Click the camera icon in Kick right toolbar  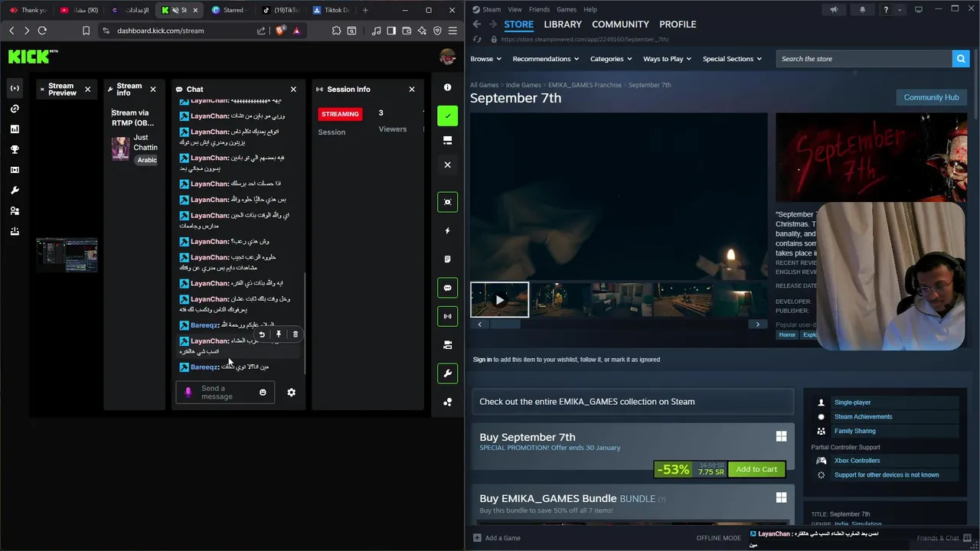click(448, 345)
